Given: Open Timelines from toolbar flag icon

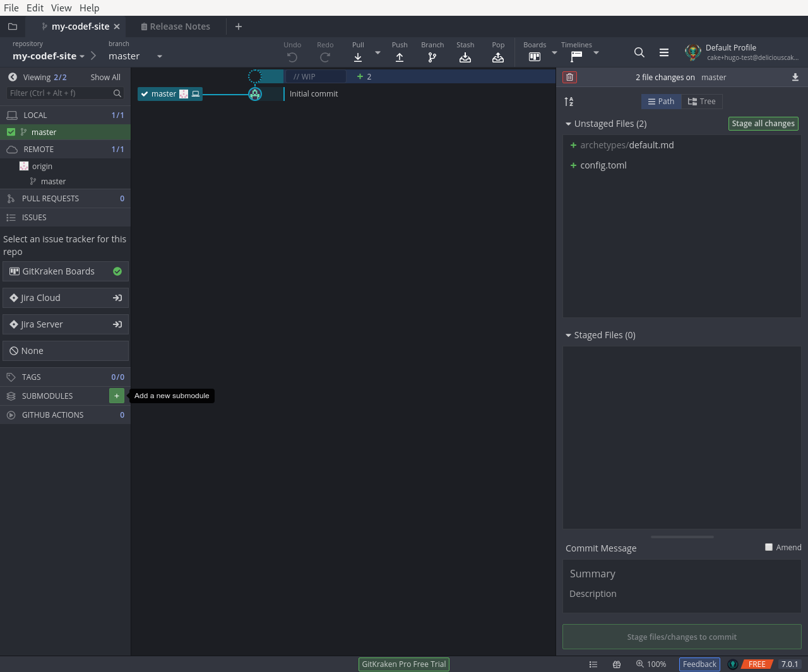Looking at the screenshot, I should point(576,57).
